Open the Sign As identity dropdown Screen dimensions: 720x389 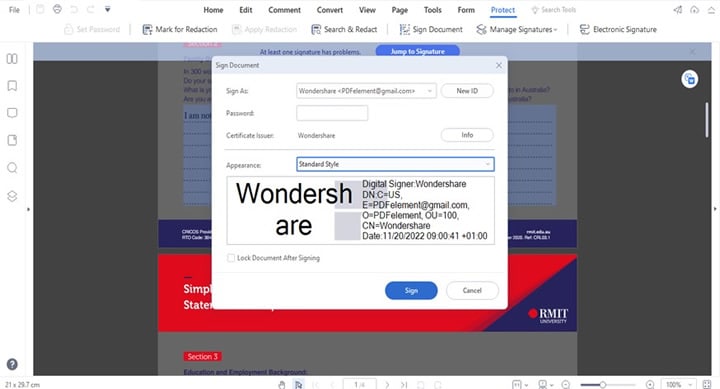[x=366, y=91]
